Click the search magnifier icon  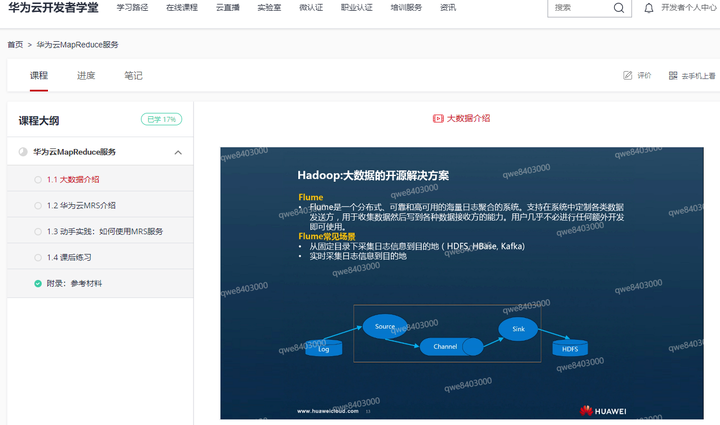pyautogui.click(x=619, y=8)
